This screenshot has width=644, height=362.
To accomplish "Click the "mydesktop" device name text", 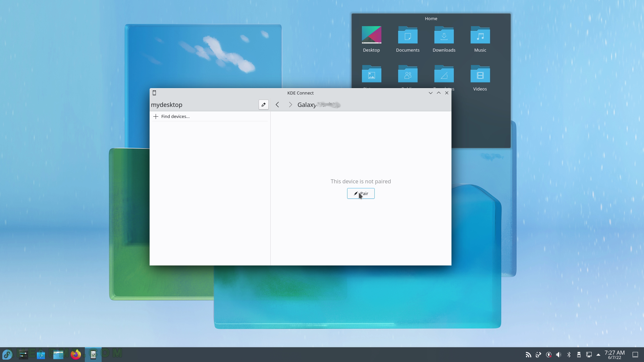I will click(167, 105).
